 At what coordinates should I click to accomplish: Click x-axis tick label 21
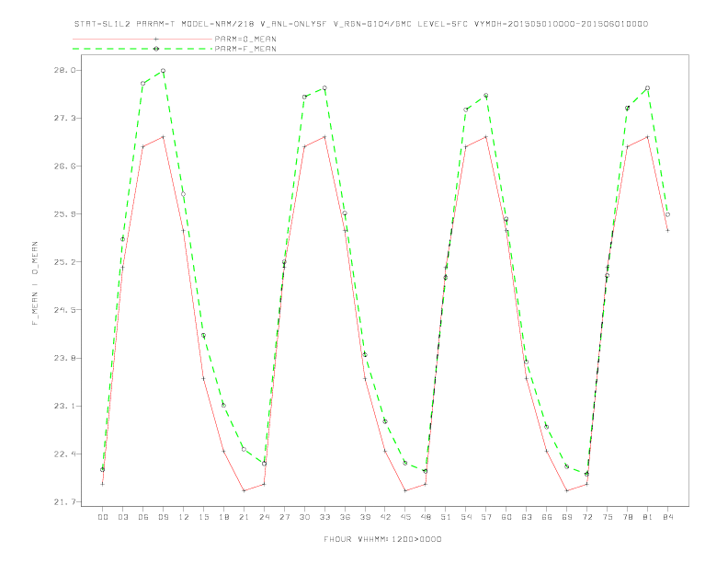(244, 517)
